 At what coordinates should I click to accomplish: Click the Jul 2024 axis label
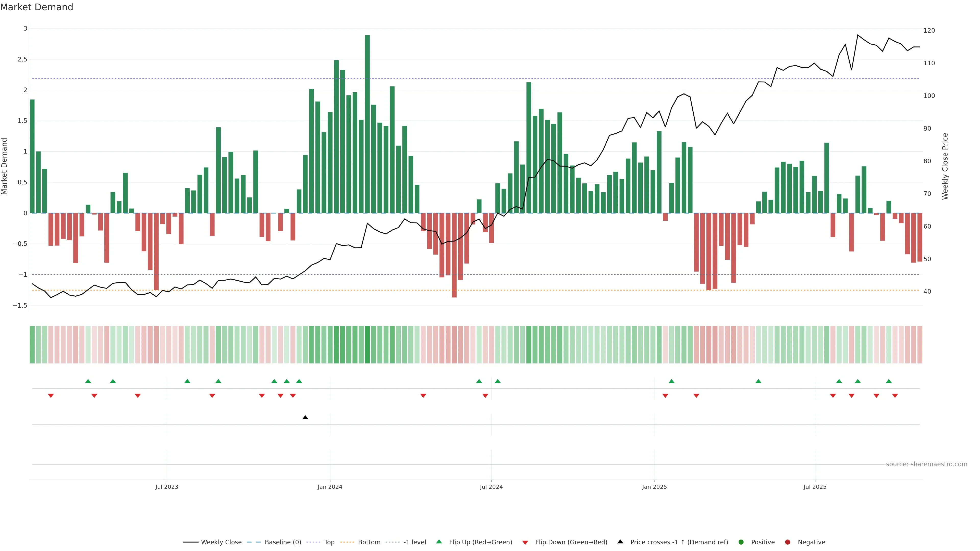[x=491, y=487]
